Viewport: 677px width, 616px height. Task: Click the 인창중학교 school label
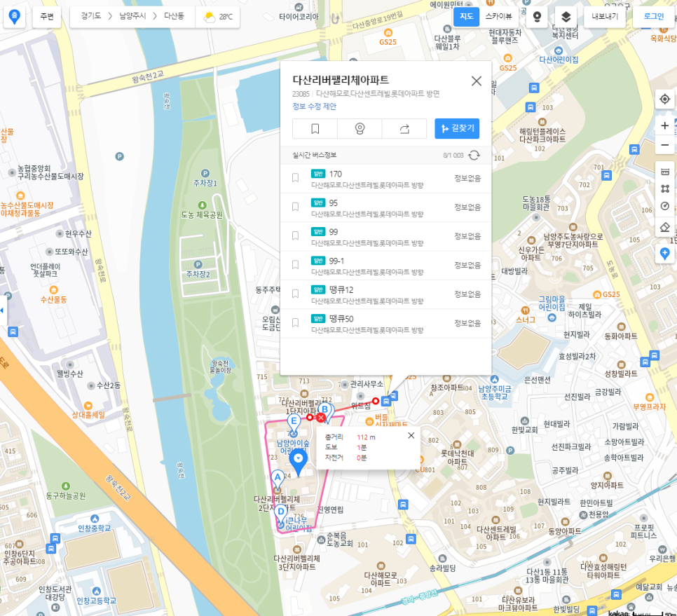tap(95, 528)
